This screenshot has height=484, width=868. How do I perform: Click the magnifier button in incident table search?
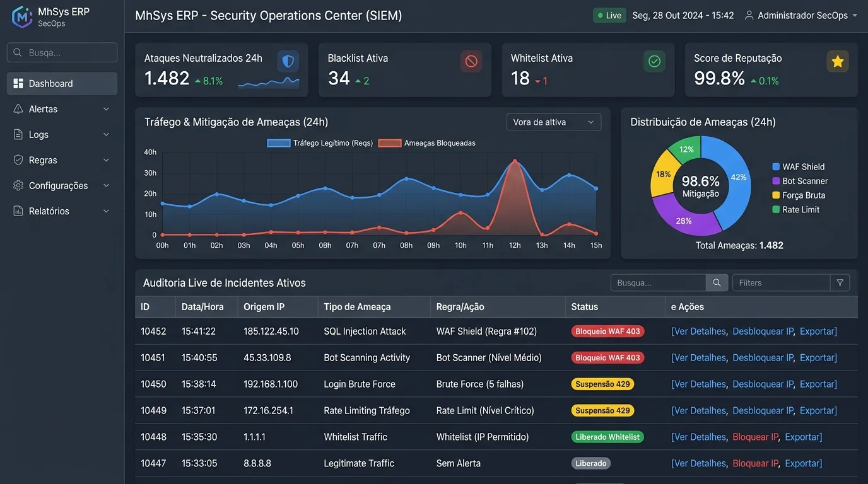(717, 283)
